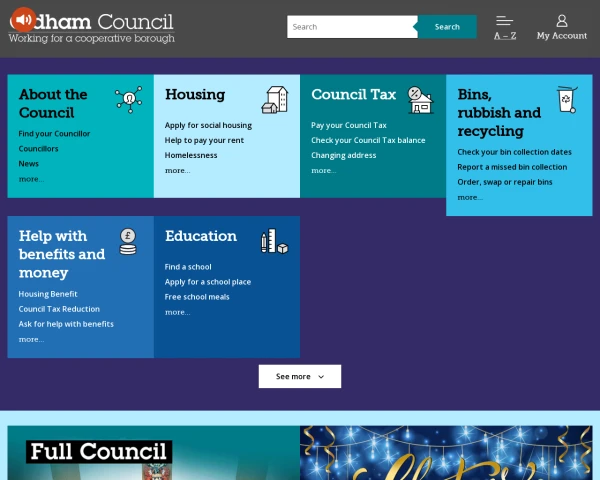Open the Council Tax heading link
Image resolution: width=600 pixels, height=480 pixels.
(354, 94)
